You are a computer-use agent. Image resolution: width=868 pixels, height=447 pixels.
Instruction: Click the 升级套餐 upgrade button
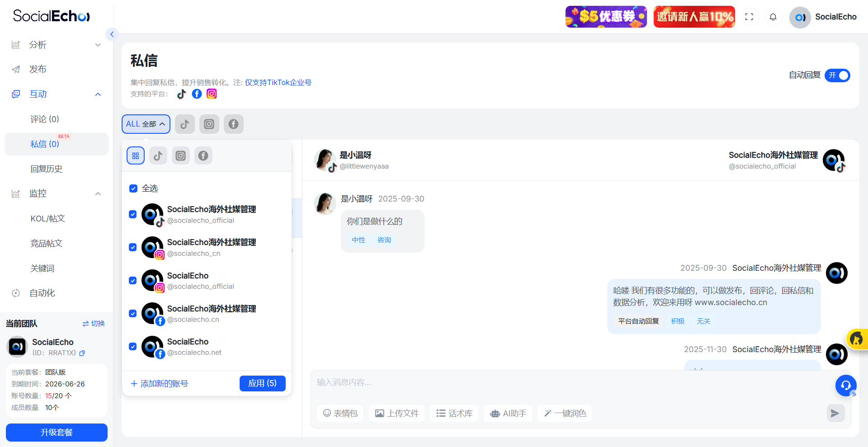pyautogui.click(x=57, y=433)
